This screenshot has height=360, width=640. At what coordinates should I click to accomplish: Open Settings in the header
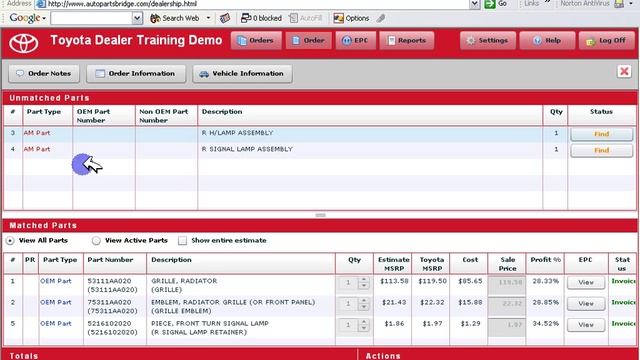[x=488, y=40]
